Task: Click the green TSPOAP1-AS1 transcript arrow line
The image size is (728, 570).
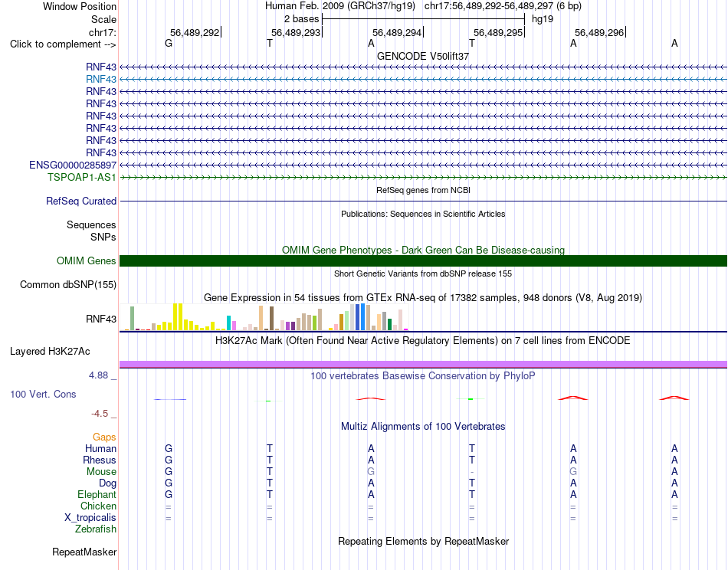Action: coord(423,177)
